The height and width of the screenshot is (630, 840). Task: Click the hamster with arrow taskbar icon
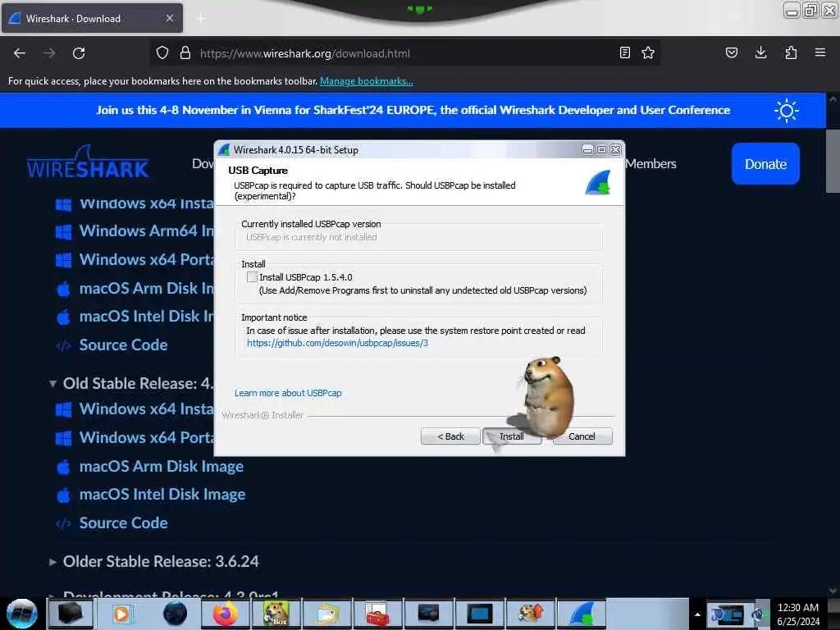531,614
